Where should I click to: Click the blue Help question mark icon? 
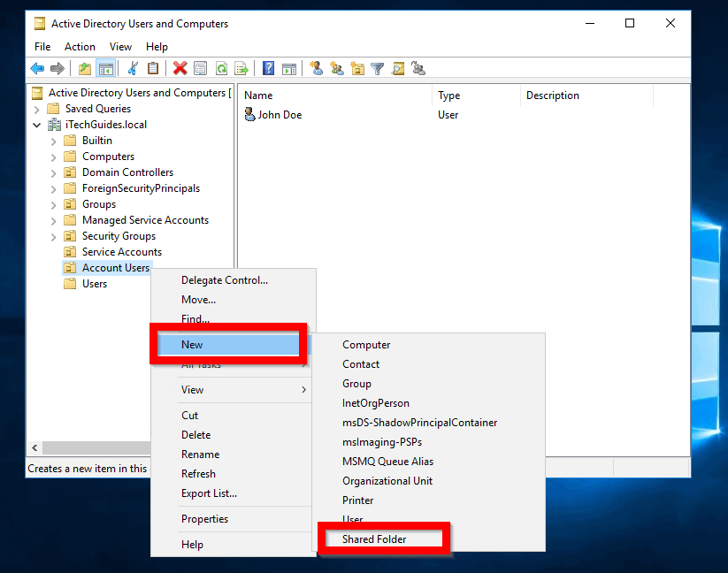(268, 69)
